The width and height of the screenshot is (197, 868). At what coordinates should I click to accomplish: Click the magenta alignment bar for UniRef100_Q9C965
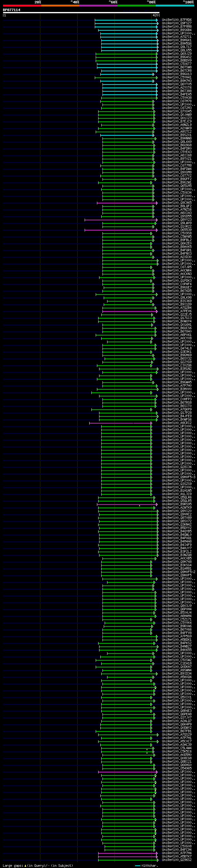click(127, 203)
